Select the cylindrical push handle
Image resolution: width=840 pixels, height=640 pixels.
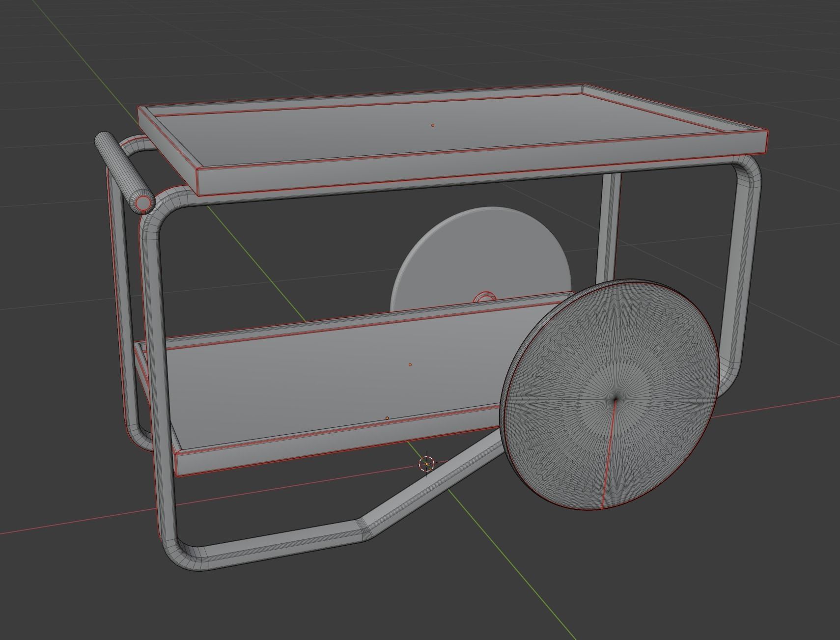click(x=124, y=172)
